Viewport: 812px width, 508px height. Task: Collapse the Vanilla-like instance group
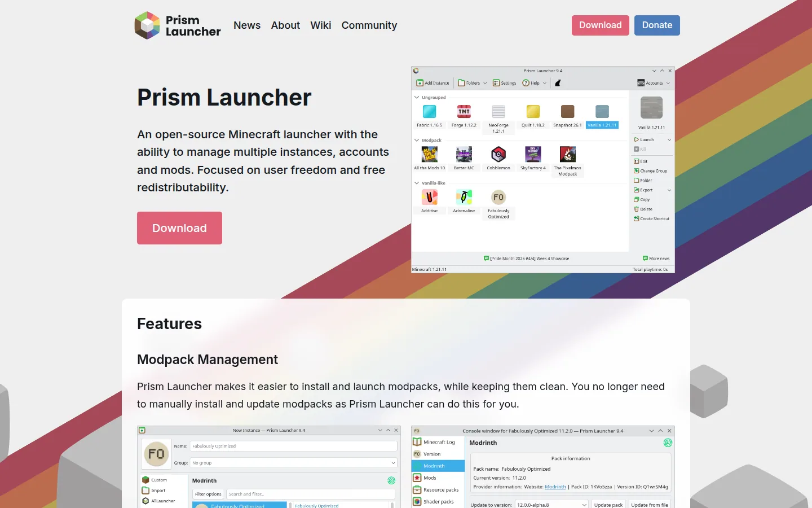pos(417,183)
